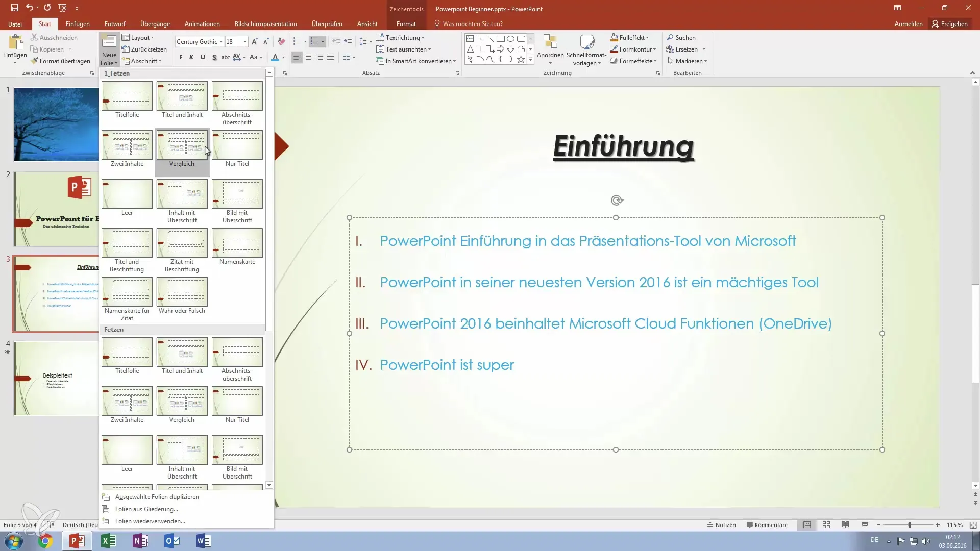Open Kommentare from the status bar

coord(767,525)
